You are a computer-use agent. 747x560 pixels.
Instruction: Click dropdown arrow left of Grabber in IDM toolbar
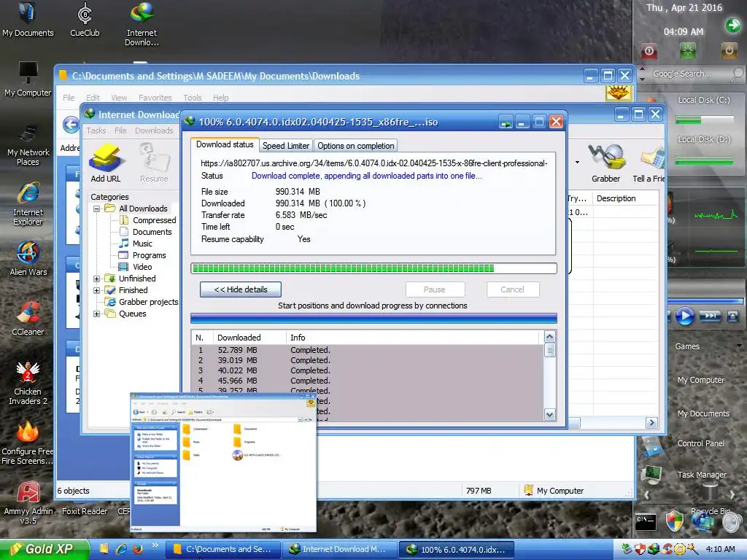578,163
